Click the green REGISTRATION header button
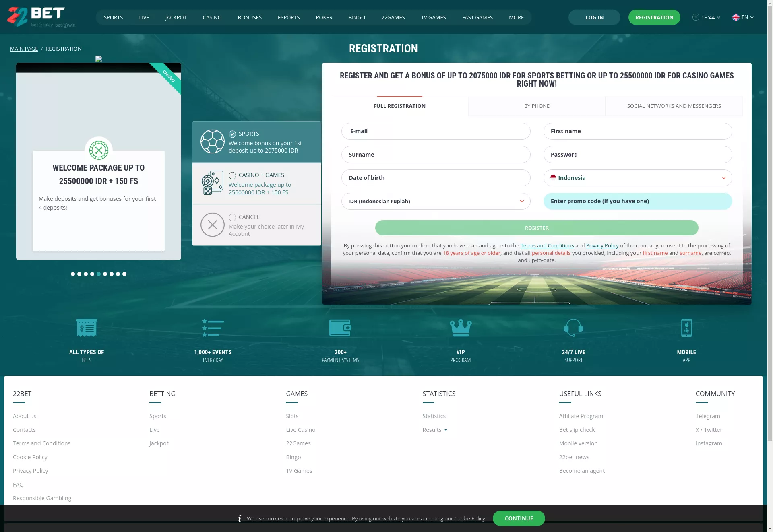Viewport: 773px width, 532px height. tap(654, 17)
